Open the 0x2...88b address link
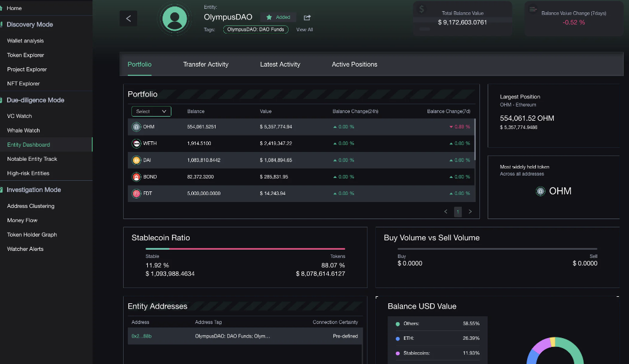Screen dimensions: 629x364 tap(141, 336)
